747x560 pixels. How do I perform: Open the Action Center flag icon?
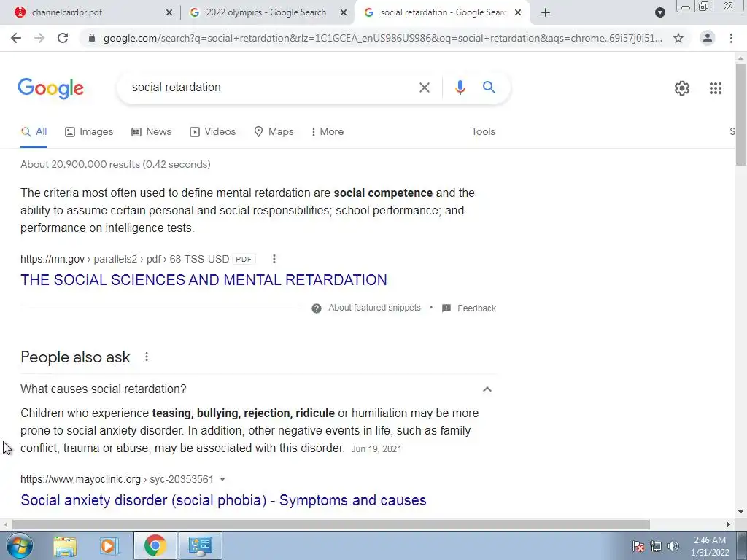[x=638, y=546]
